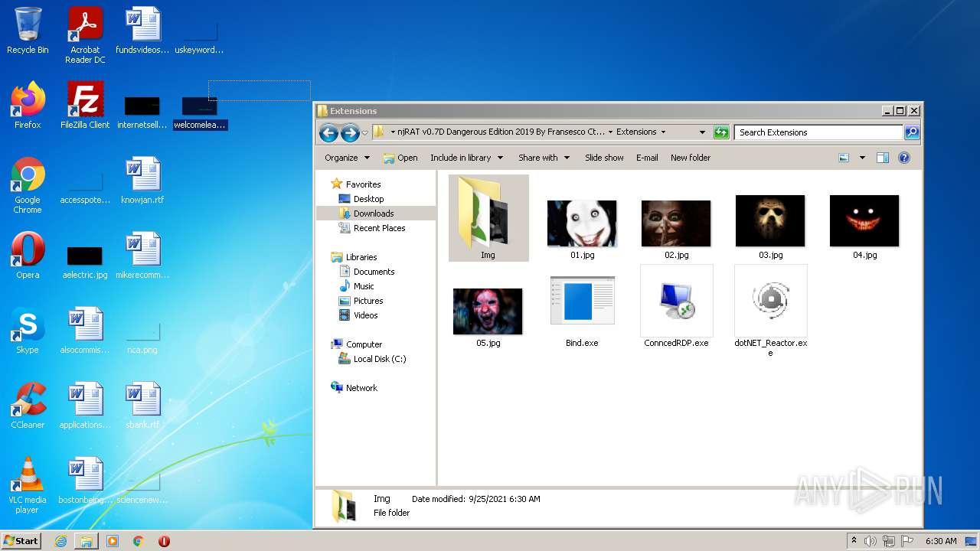Expand the Share with dropdown
This screenshot has height=551, width=980.
coord(544,158)
